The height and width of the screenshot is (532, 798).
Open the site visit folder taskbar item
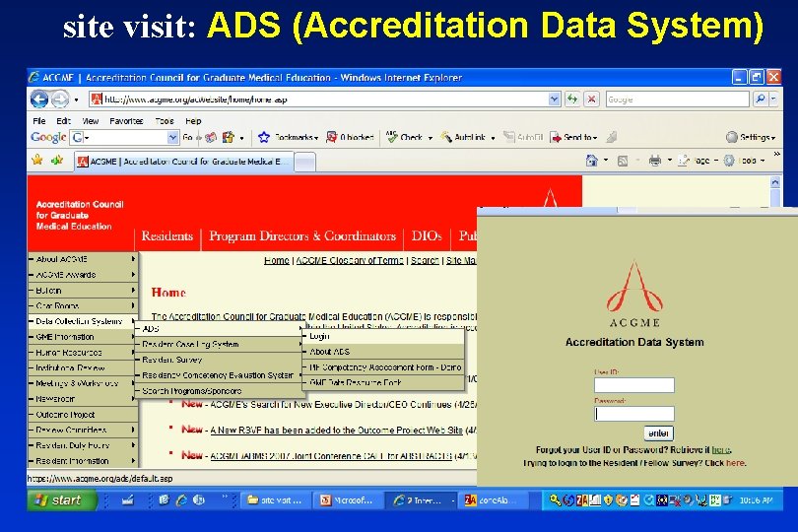click(275, 500)
